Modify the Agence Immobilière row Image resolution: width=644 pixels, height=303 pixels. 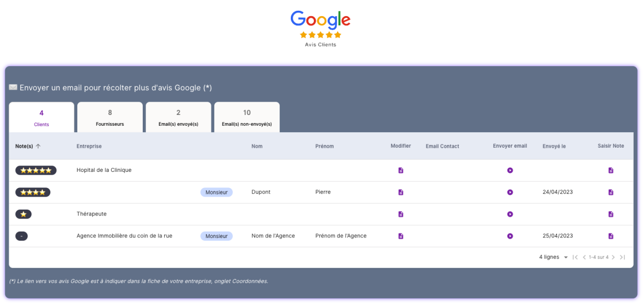tap(401, 236)
